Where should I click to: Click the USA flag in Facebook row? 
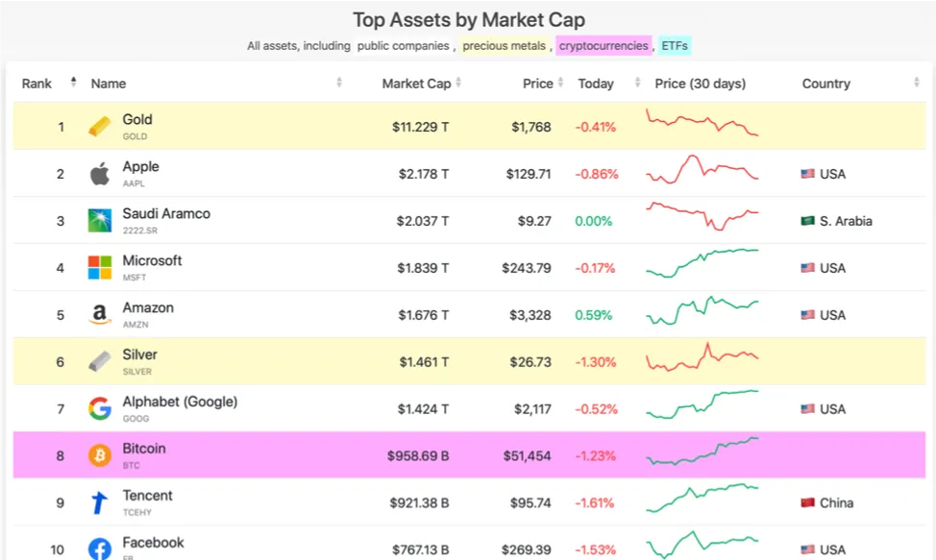point(807,549)
